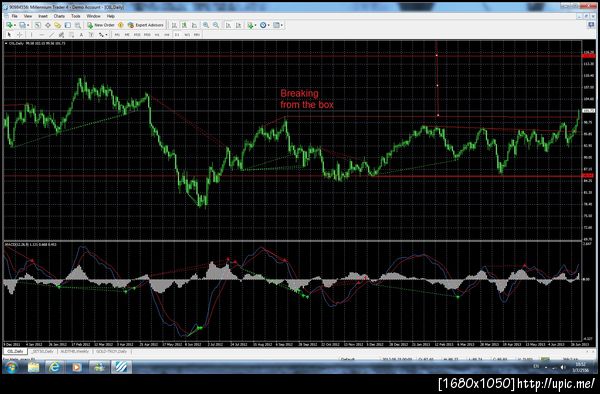Image resolution: width=600 pixels, height=394 pixels.
Task: Select the Fibonacci Retracement tool
Action: coord(71,35)
